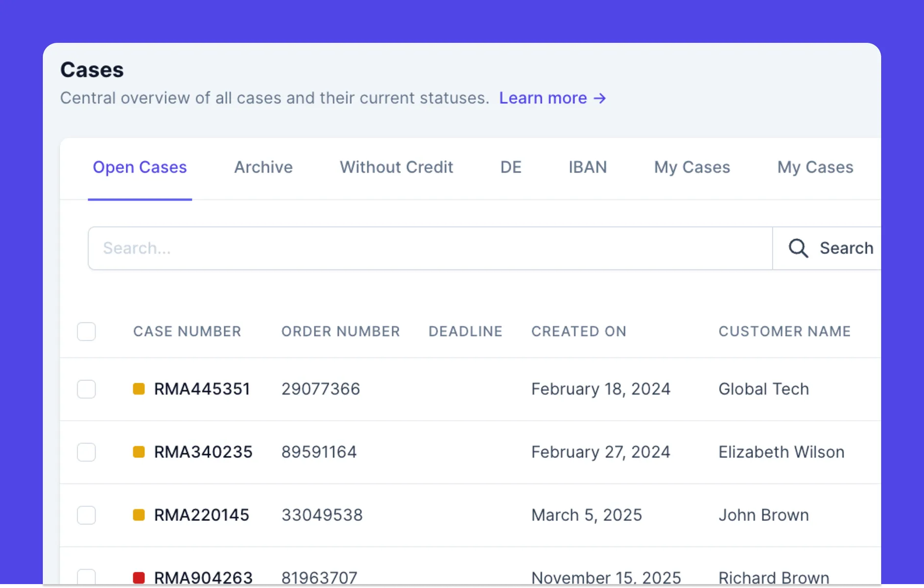This screenshot has width=924, height=588.
Task: Follow the Learn more link
Action: [x=543, y=98]
